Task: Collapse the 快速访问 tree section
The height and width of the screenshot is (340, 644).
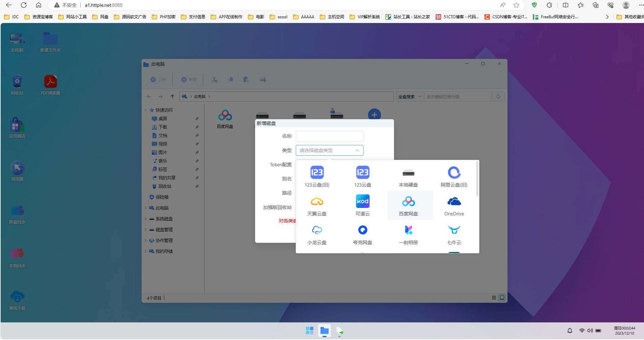Action: coord(145,110)
